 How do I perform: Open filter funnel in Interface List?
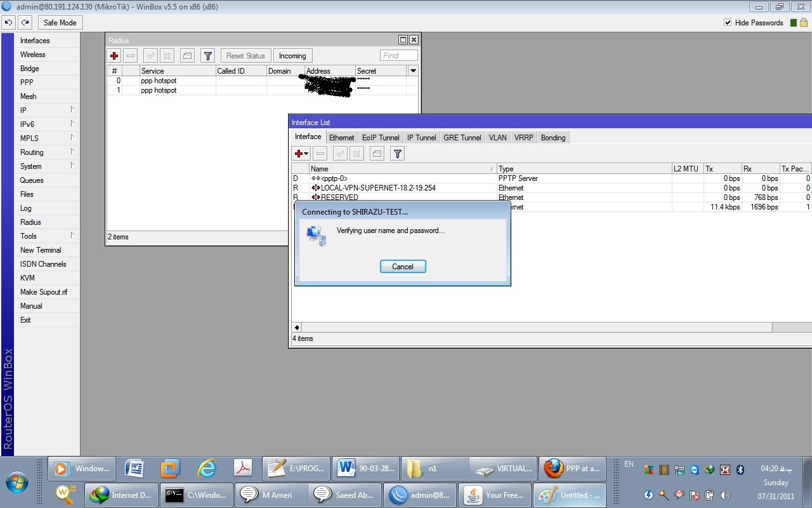click(397, 154)
